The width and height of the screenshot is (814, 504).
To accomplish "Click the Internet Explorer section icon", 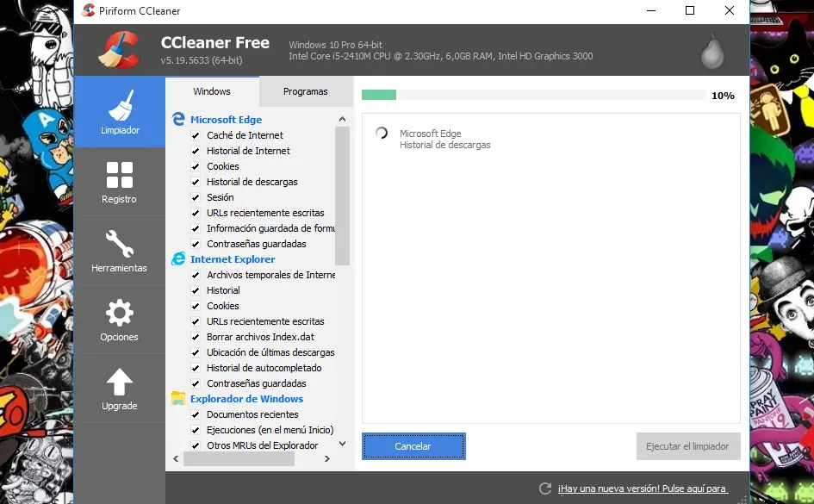I will click(178, 258).
